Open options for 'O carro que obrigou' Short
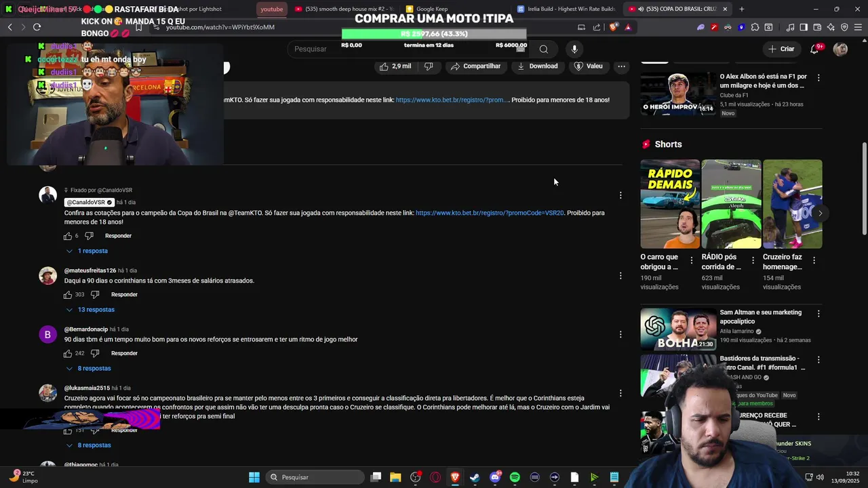 pyautogui.click(x=691, y=260)
